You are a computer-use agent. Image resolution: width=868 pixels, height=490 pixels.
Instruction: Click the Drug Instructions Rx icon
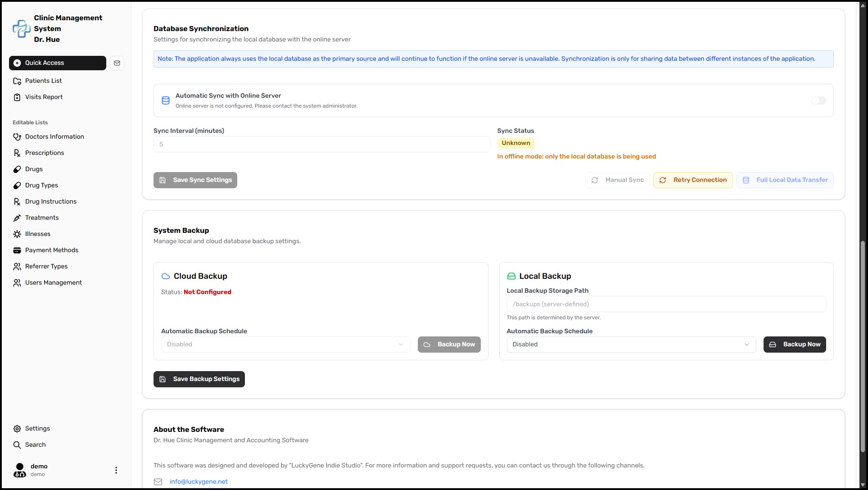point(17,202)
